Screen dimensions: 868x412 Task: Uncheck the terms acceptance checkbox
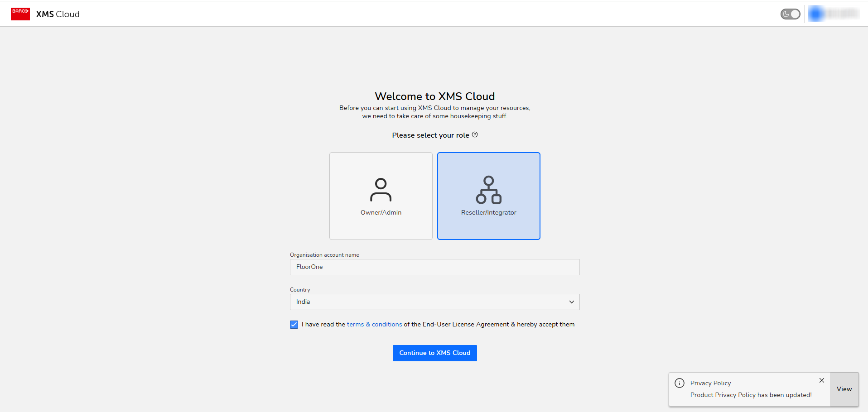click(x=294, y=325)
